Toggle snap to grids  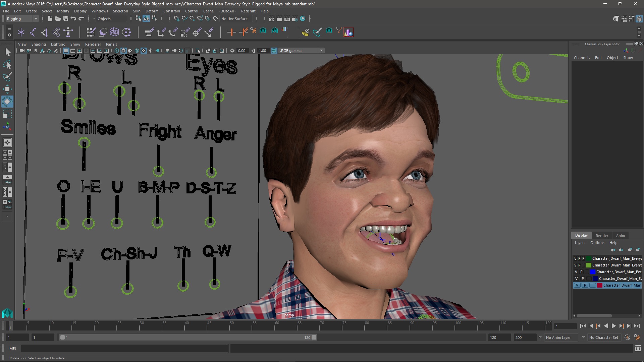[x=176, y=18]
